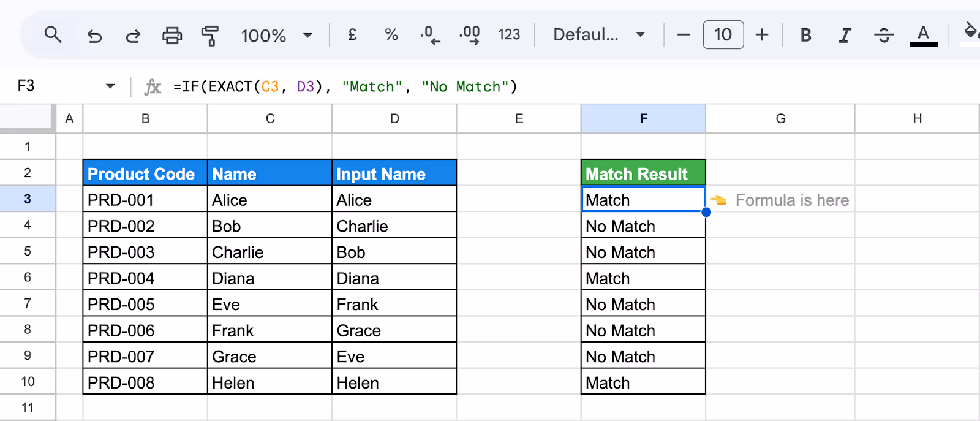
Task: Select row 10 header
Action: point(28,382)
